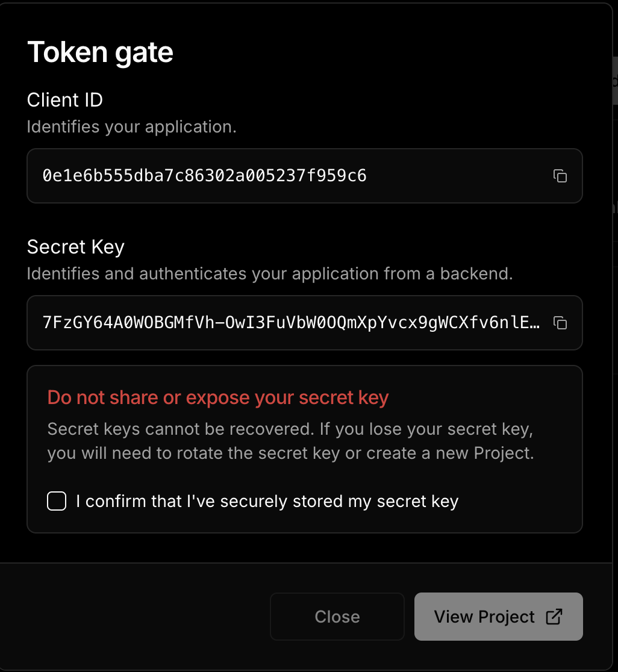Viewport: 618px width, 672px height.
Task: Click the Client ID copy-to-clipboard icon
Action: (560, 175)
